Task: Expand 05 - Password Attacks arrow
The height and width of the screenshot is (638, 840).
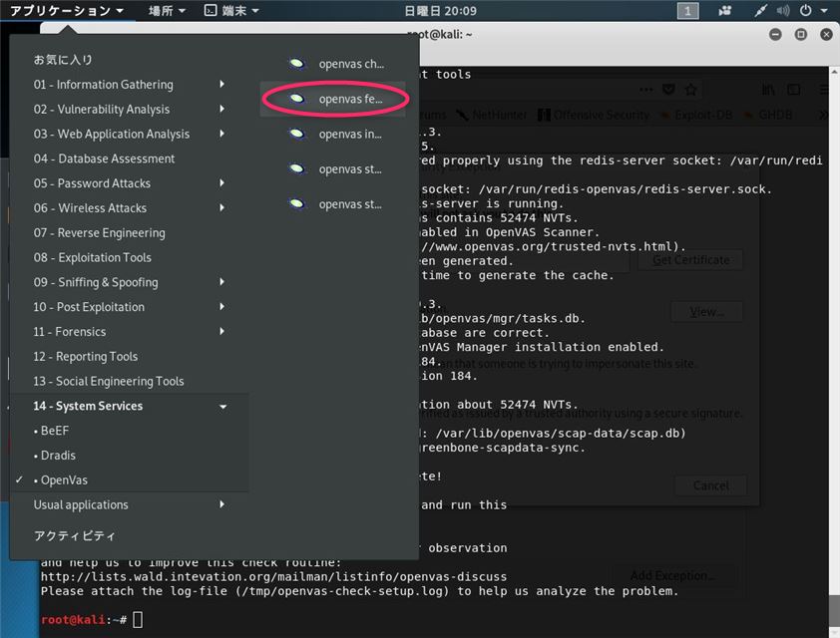Action: click(x=221, y=182)
